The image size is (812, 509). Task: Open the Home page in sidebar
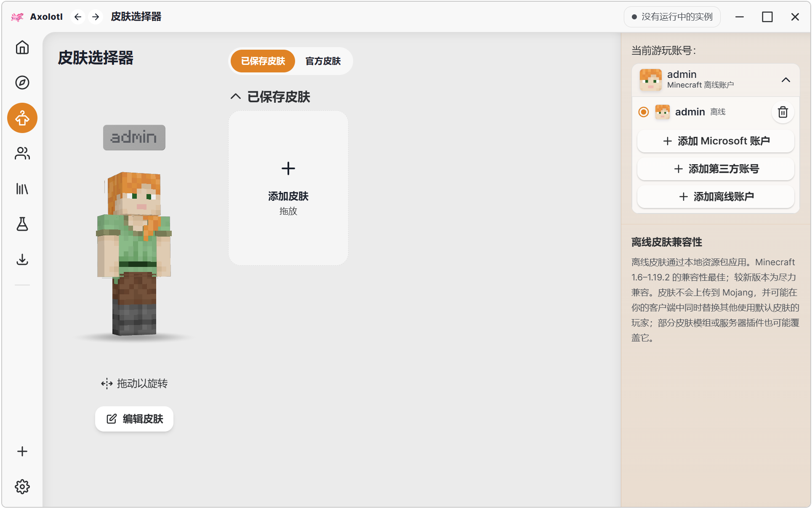22,47
